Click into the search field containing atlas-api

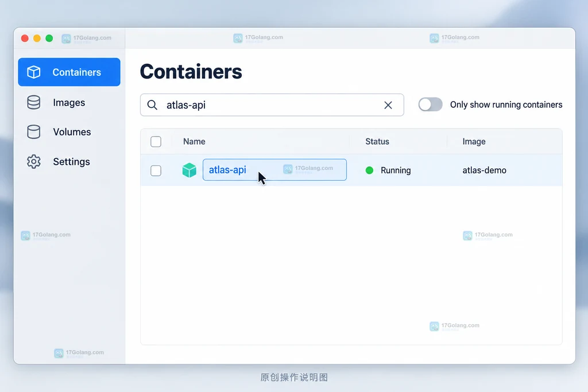pyautogui.click(x=272, y=105)
